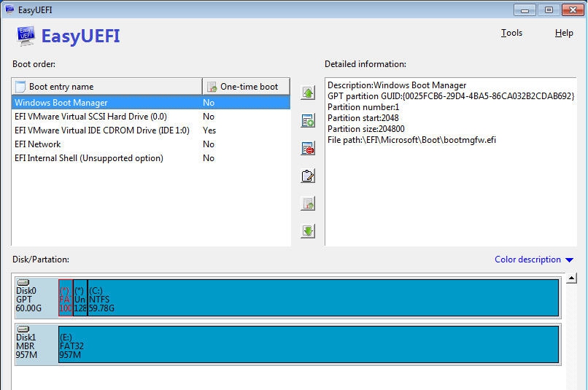The width and height of the screenshot is (588, 390).
Task: Click the EasyUEFI logo icon
Action: coord(26,36)
